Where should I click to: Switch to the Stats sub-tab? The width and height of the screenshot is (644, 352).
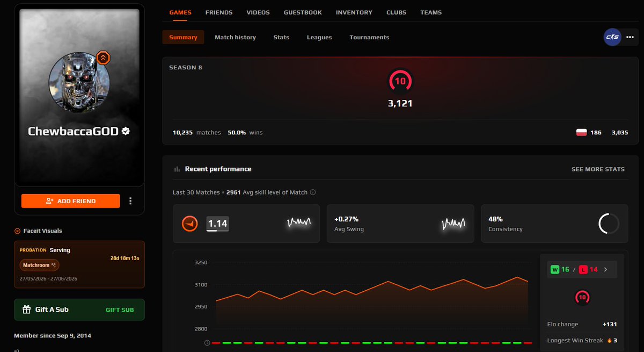[281, 37]
